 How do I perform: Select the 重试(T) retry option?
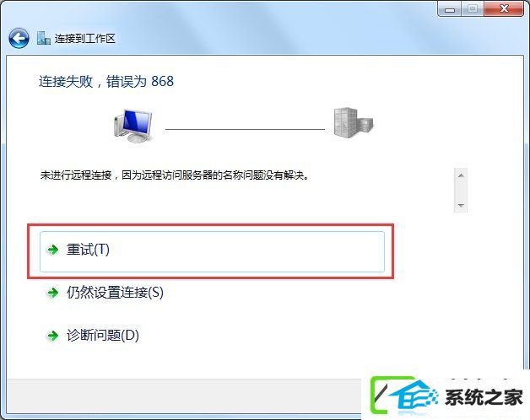point(212,251)
